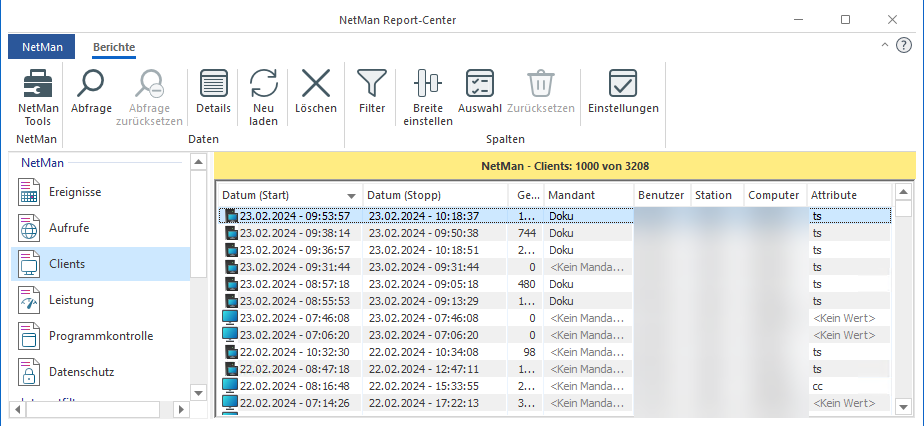This screenshot has width=924, height=426.
Task: Select Aufrufe in the sidebar
Action: [100, 228]
